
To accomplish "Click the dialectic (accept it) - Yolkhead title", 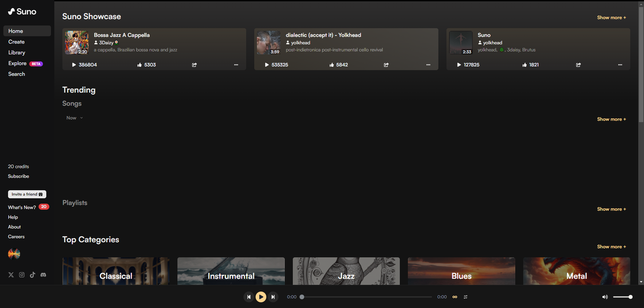I will tap(324, 35).
